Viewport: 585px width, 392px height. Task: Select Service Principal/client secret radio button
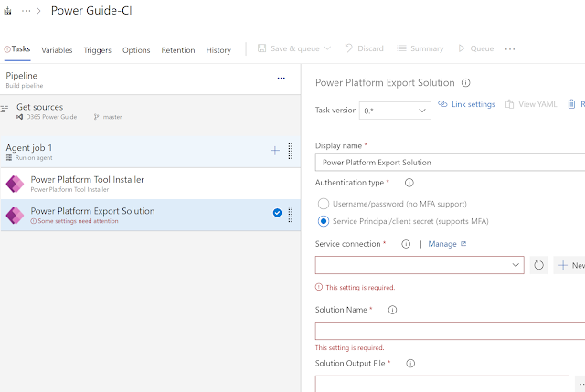pos(323,221)
